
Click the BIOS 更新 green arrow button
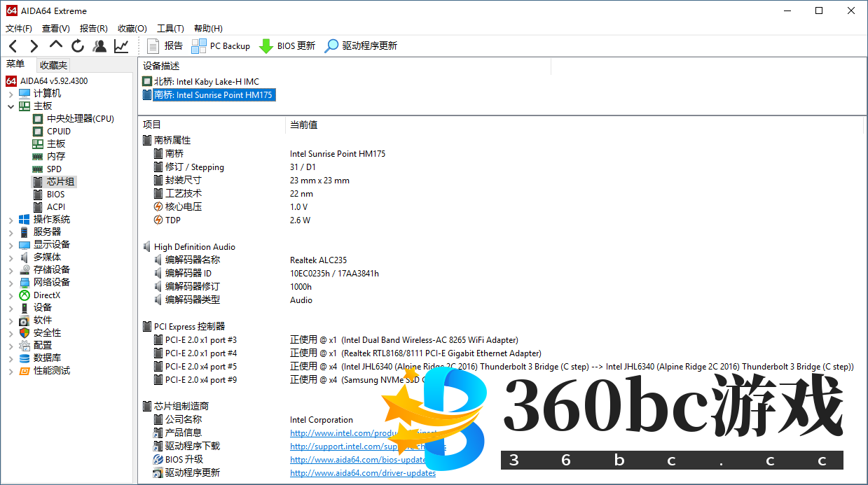(287, 46)
